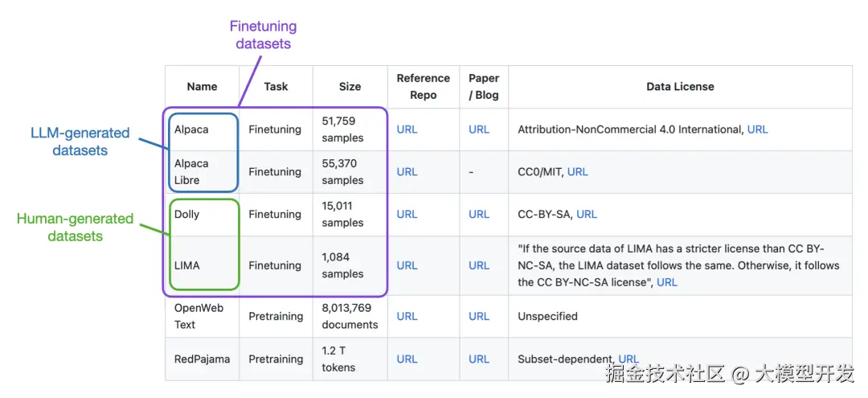Screen dimensions: 868x398
Task: Click the CC0/MIT license URL link
Action: pyautogui.click(x=577, y=172)
